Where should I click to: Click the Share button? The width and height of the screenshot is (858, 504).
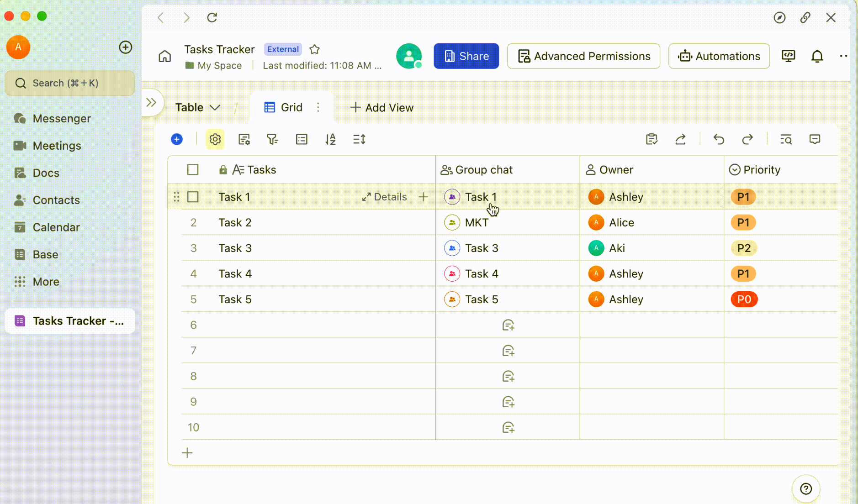click(466, 56)
